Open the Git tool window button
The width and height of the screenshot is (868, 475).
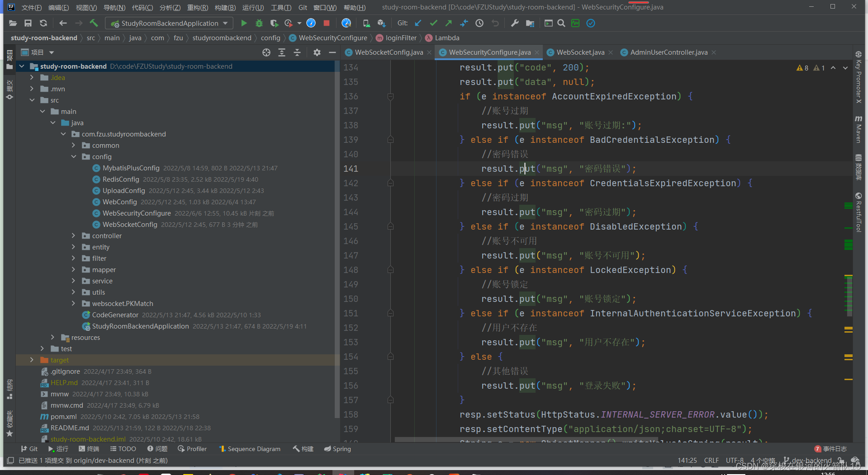(x=29, y=449)
